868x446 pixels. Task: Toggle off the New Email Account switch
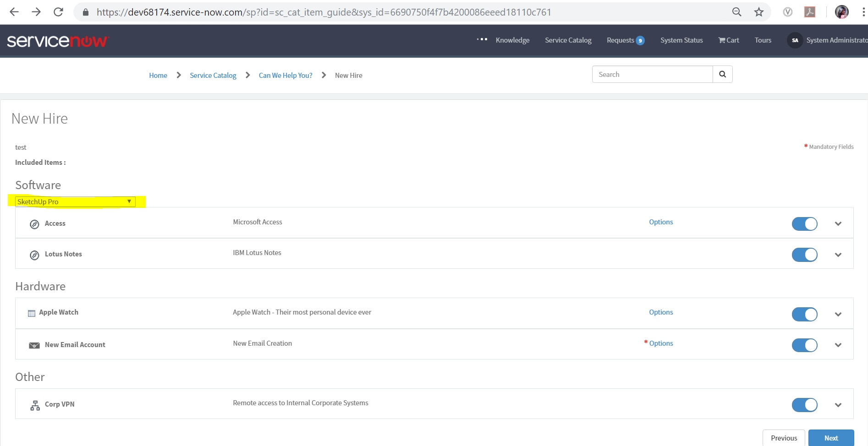point(805,345)
